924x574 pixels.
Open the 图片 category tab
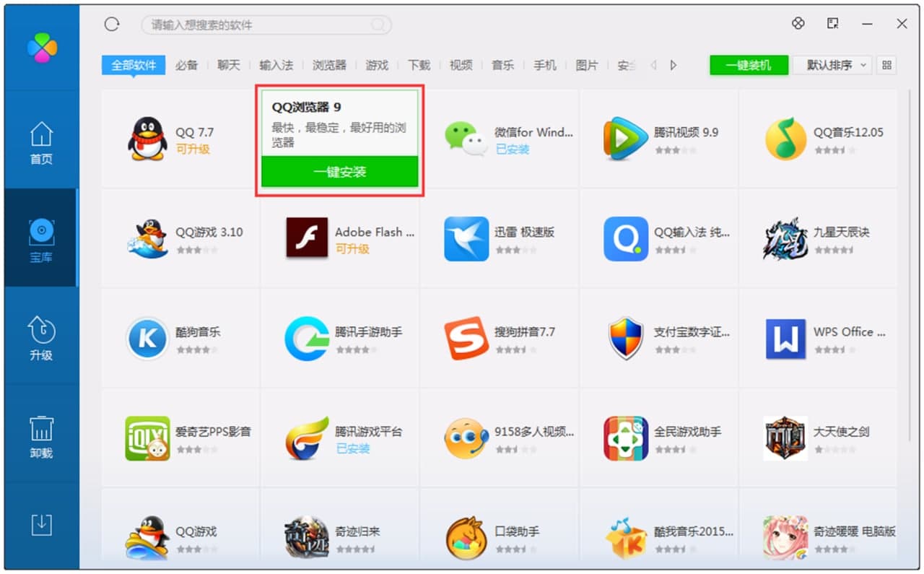[x=587, y=65]
